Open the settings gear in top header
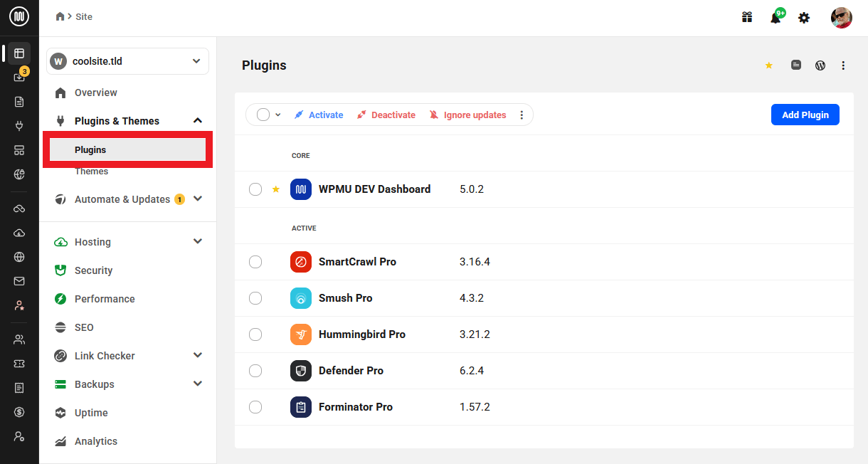The image size is (868, 464). click(804, 17)
